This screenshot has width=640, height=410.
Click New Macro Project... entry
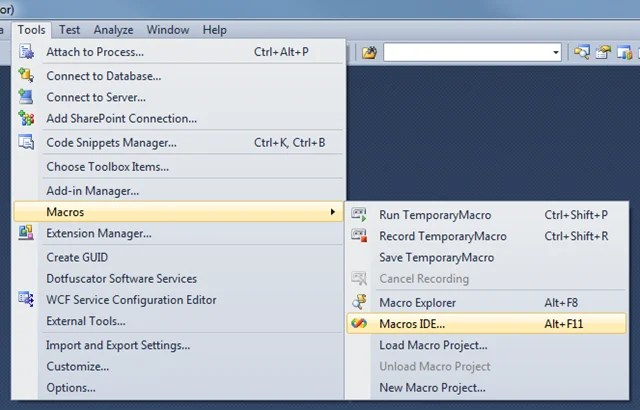coord(432,388)
